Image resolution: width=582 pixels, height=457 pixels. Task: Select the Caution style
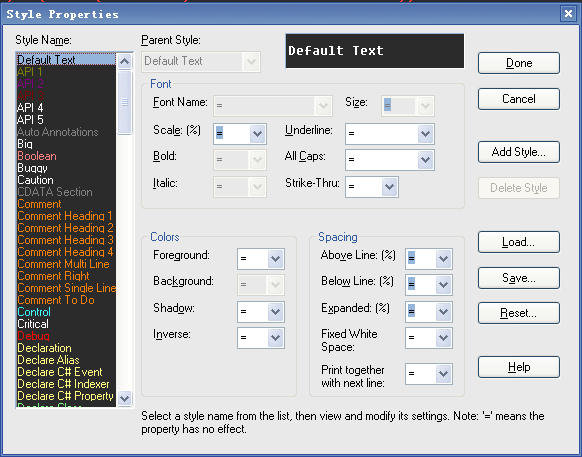pos(66,180)
